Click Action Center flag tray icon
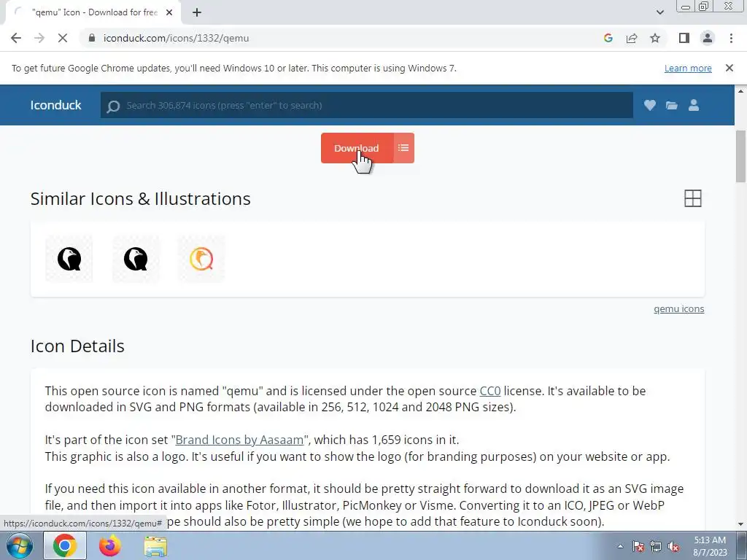Image resolution: width=747 pixels, height=560 pixels. coord(638,546)
